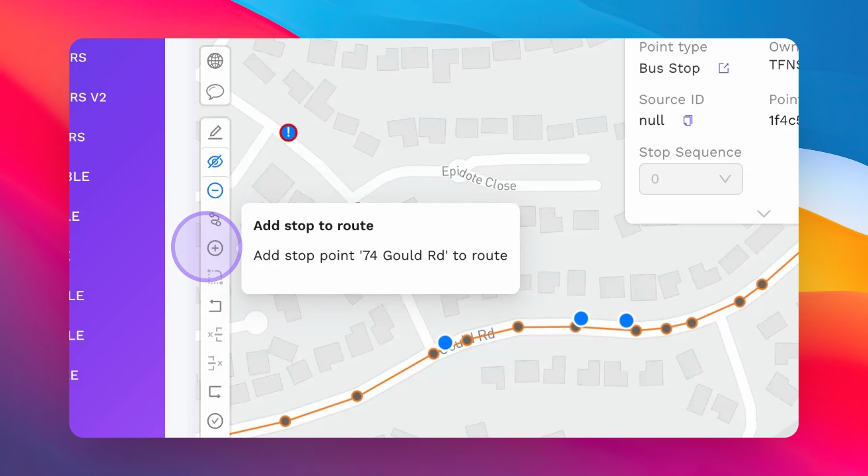Open the comments speech bubble tool
Image resolution: width=868 pixels, height=476 pixels.
click(215, 91)
